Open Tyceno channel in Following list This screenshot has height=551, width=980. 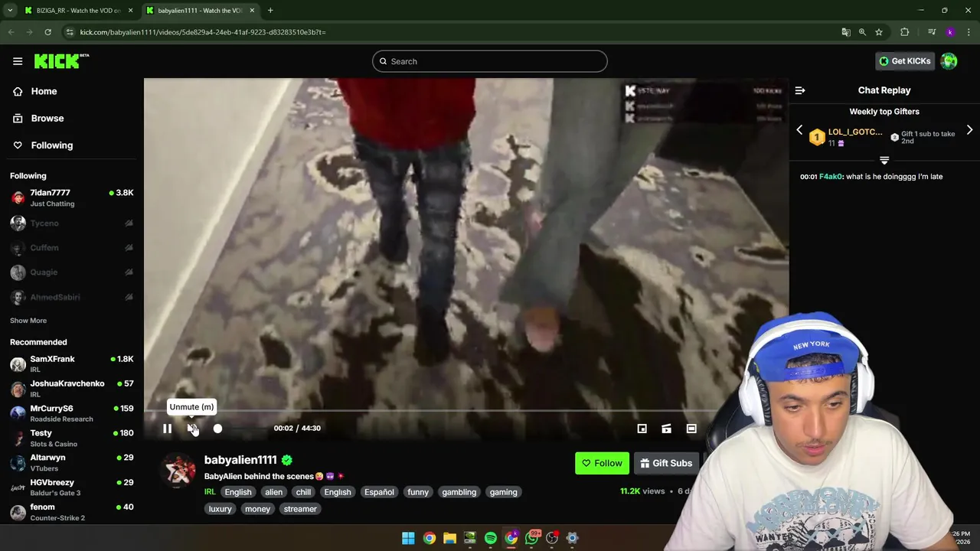pyautogui.click(x=72, y=223)
